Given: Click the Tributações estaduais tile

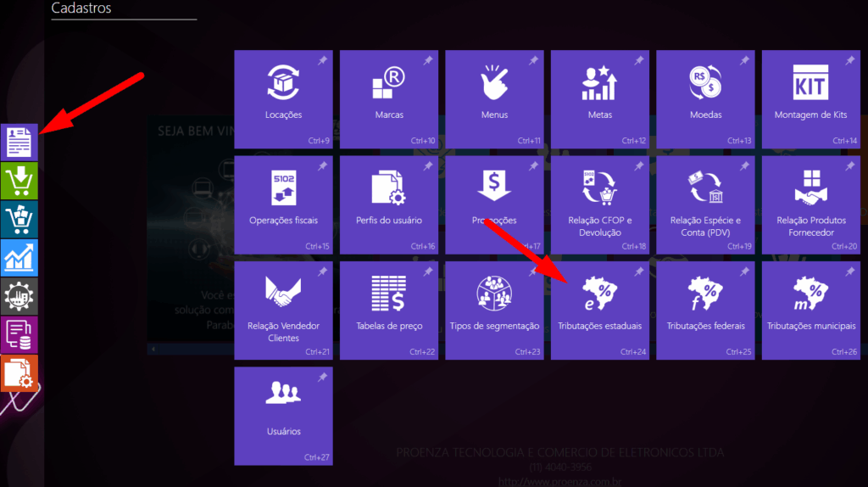Looking at the screenshot, I should pos(599,310).
